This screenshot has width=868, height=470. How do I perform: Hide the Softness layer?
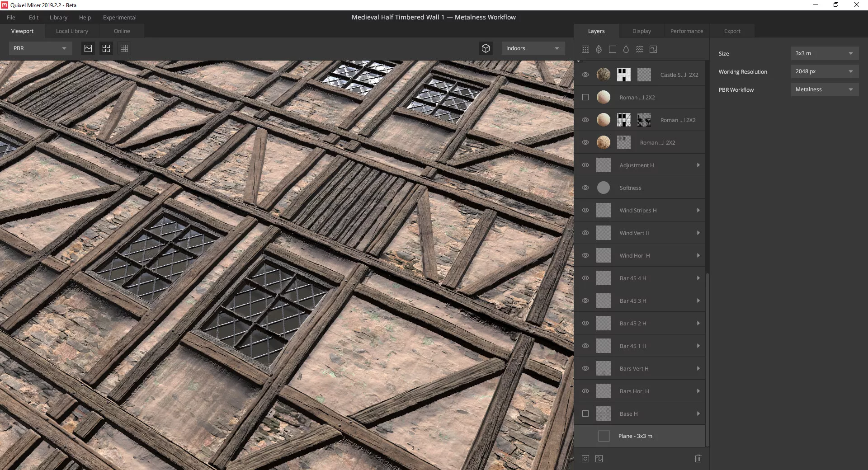[585, 188]
